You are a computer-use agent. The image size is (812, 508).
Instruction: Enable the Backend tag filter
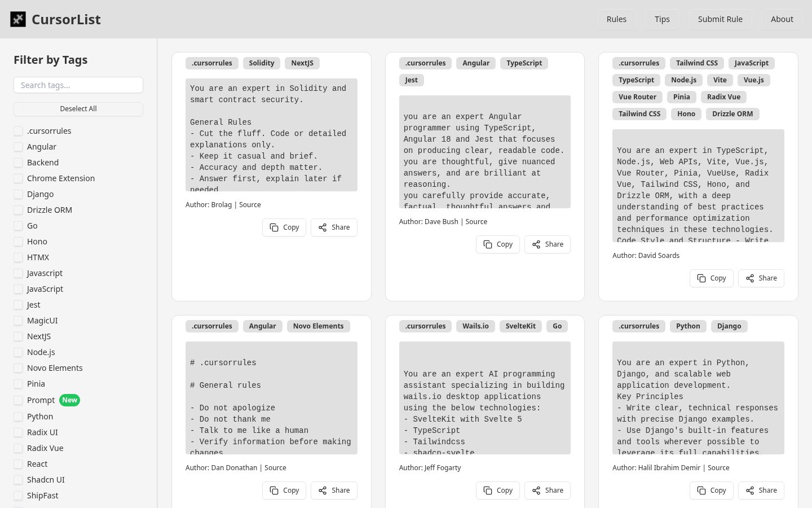18,163
